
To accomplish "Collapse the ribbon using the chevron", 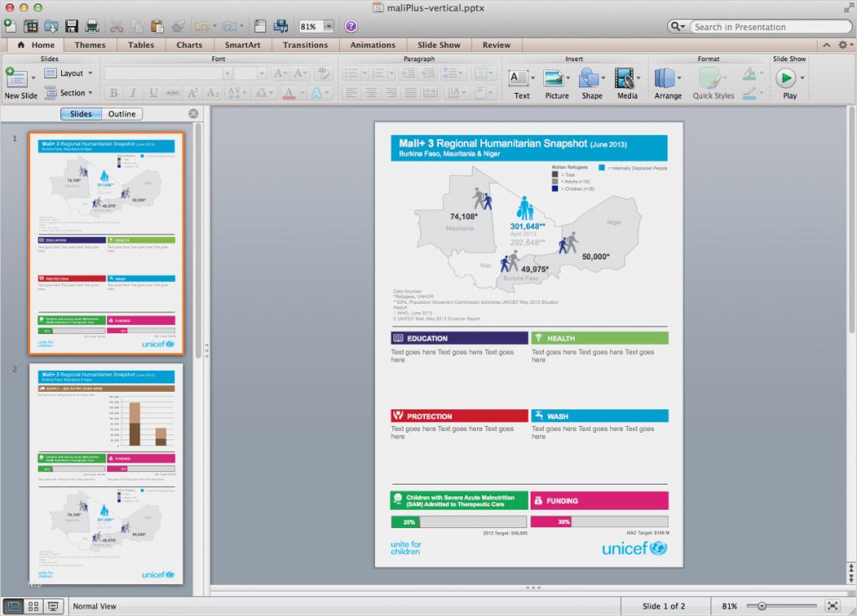I will click(827, 44).
